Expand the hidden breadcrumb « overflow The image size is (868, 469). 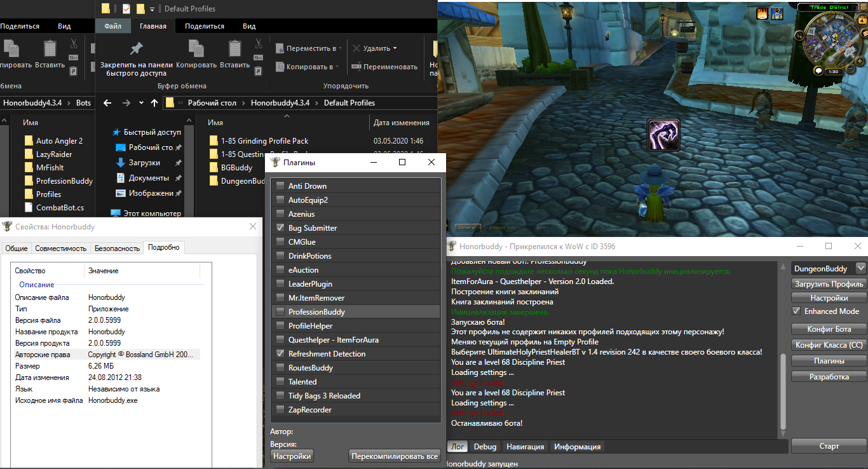pos(181,103)
